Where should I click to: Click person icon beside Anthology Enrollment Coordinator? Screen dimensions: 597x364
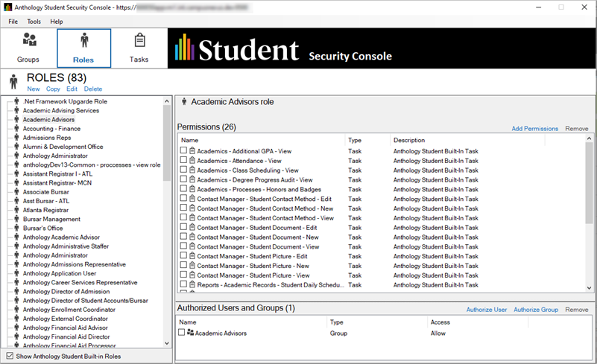[x=16, y=310]
